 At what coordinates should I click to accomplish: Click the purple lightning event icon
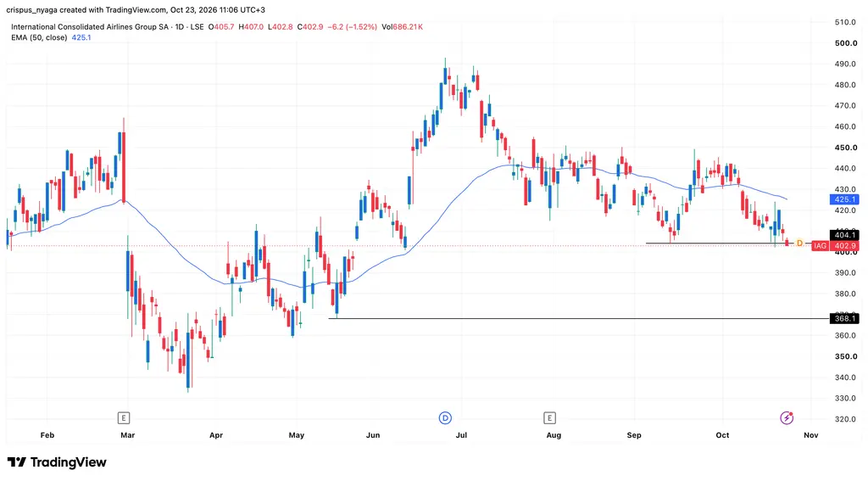tap(787, 418)
